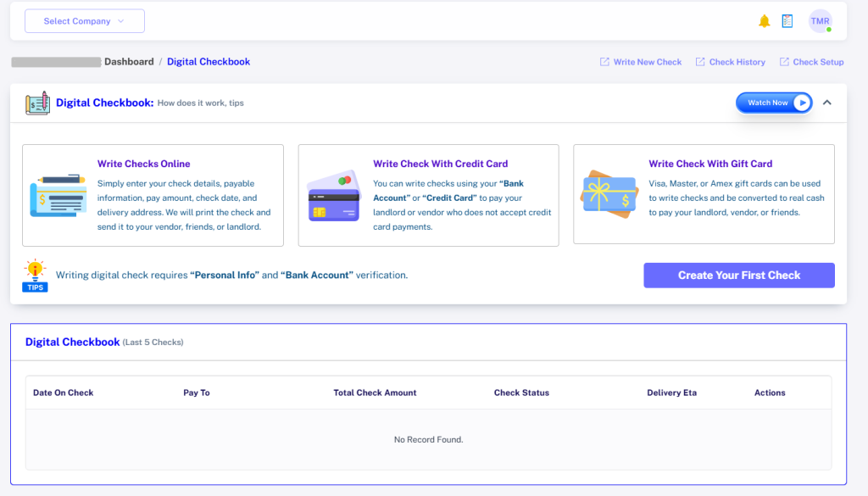This screenshot has height=496, width=868.
Task: Open the Check History page
Action: pyautogui.click(x=737, y=62)
